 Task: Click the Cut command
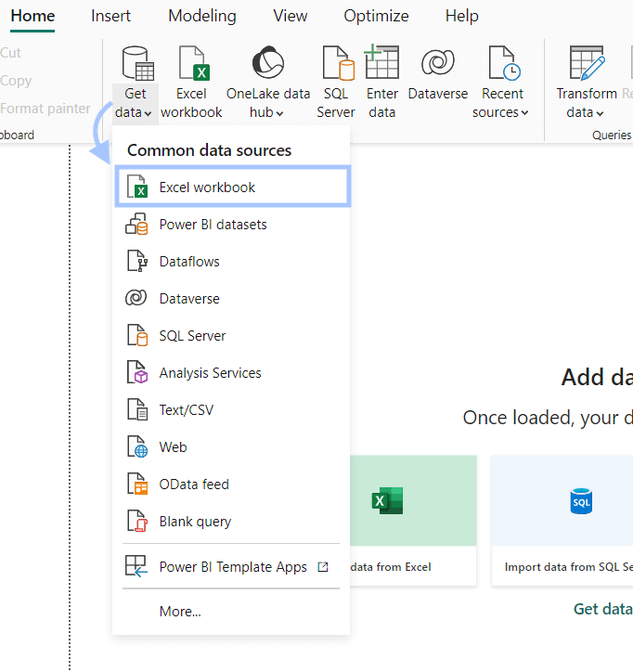(10, 52)
